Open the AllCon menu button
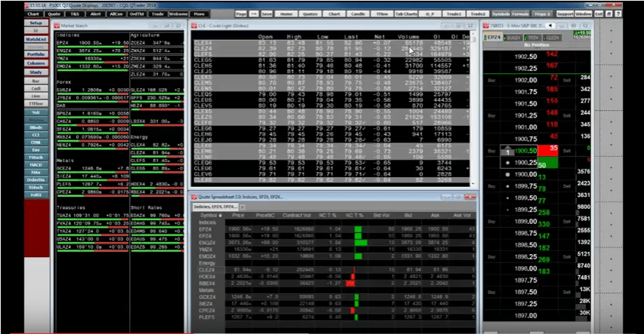 [x=116, y=14]
